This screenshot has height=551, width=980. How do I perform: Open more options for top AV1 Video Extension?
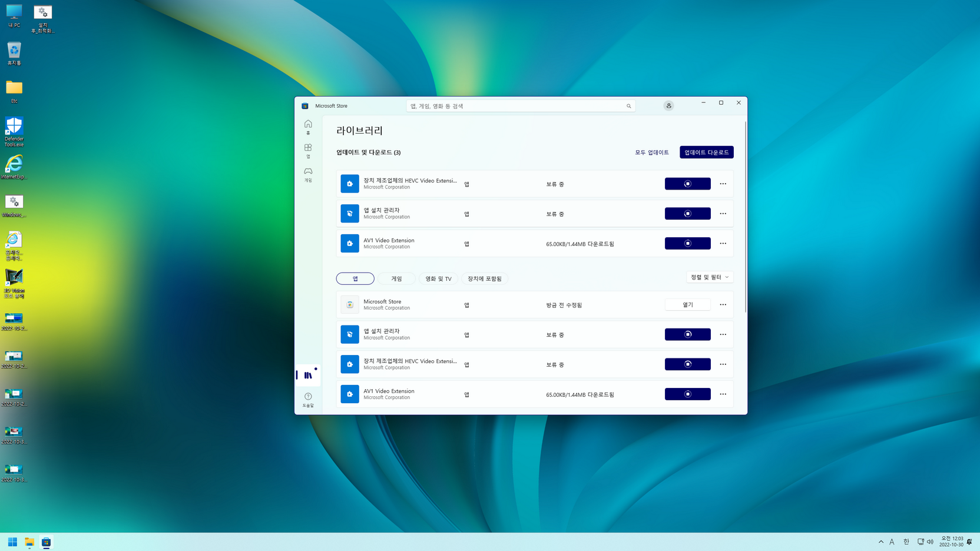pyautogui.click(x=723, y=243)
